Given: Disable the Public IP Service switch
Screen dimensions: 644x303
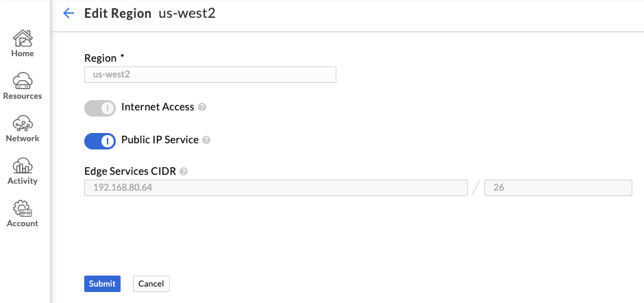Looking at the screenshot, I should pyautogui.click(x=100, y=141).
